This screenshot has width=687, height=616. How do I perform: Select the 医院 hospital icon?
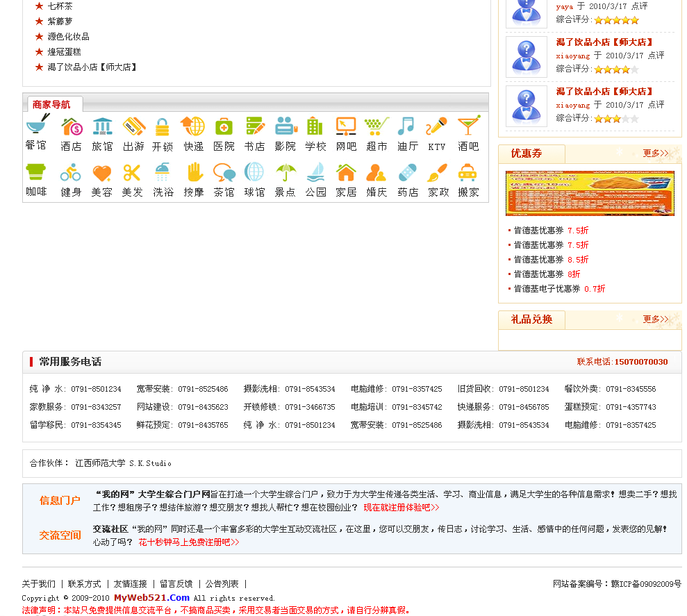[224, 126]
